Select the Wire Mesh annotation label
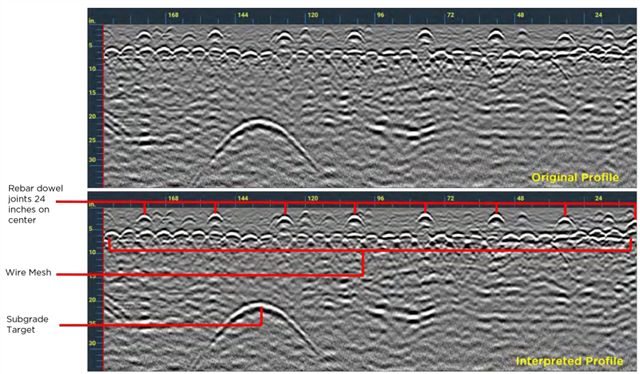Image resolution: width=640 pixels, height=374 pixels. coord(28,272)
